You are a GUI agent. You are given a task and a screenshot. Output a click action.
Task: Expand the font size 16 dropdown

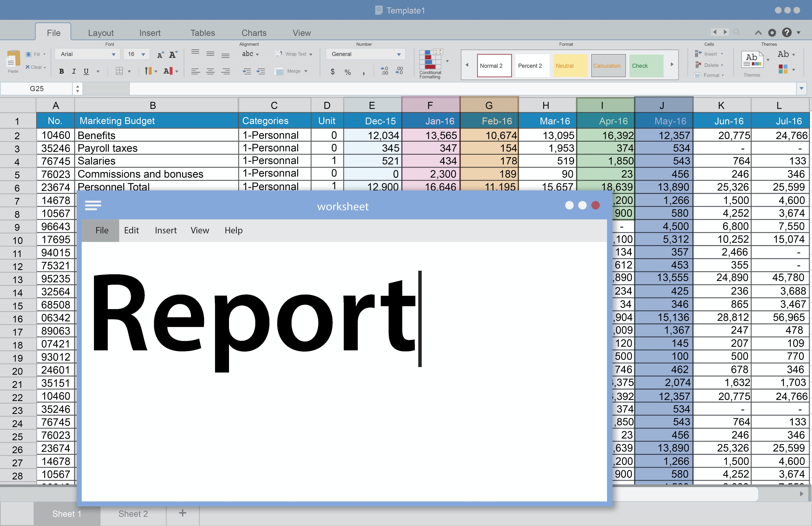(x=143, y=54)
